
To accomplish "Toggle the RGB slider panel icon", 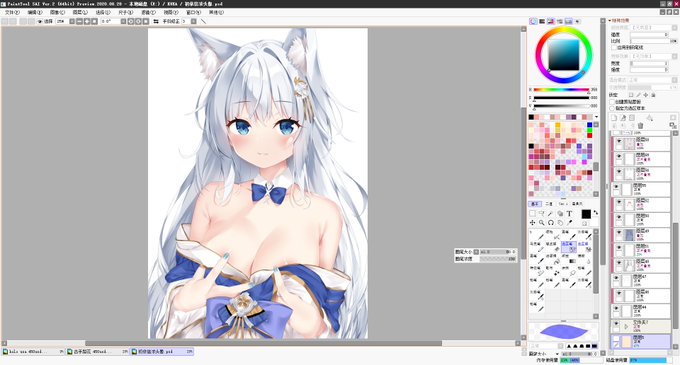I will pos(542,21).
